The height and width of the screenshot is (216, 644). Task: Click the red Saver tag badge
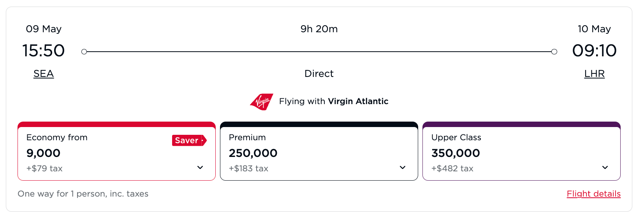click(189, 140)
